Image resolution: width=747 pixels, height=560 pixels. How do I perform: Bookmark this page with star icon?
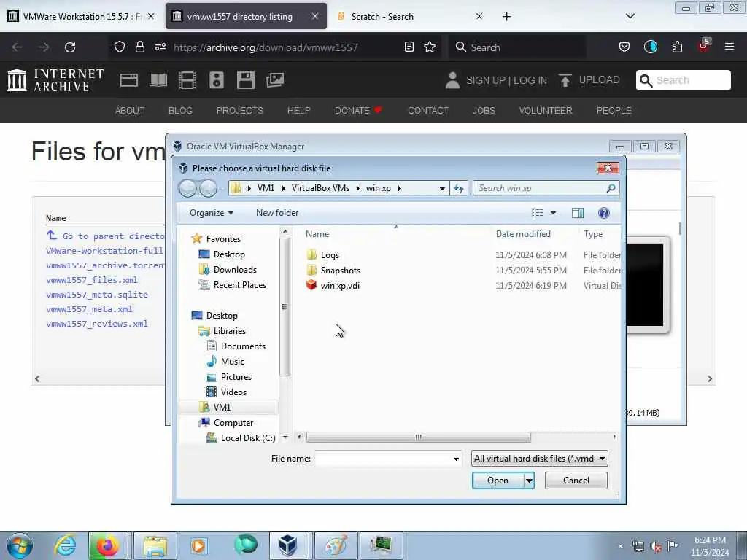(x=430, y=47)
